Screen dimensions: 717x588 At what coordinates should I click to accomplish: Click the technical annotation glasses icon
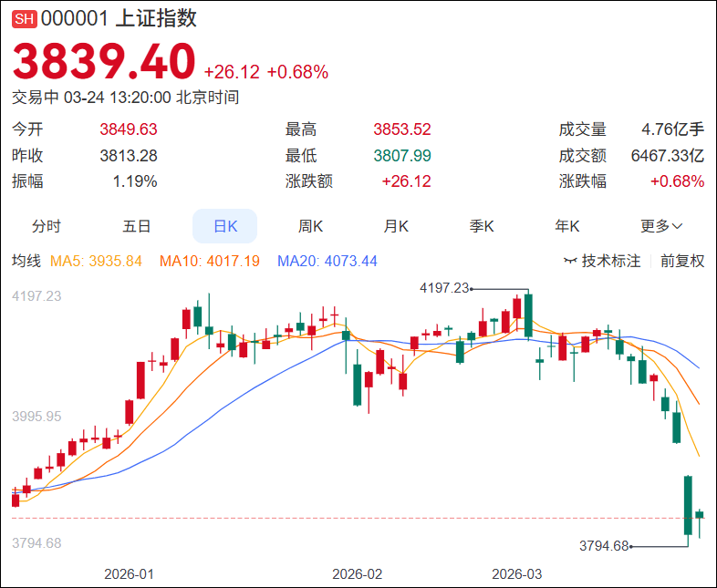[x=571, y=262]
